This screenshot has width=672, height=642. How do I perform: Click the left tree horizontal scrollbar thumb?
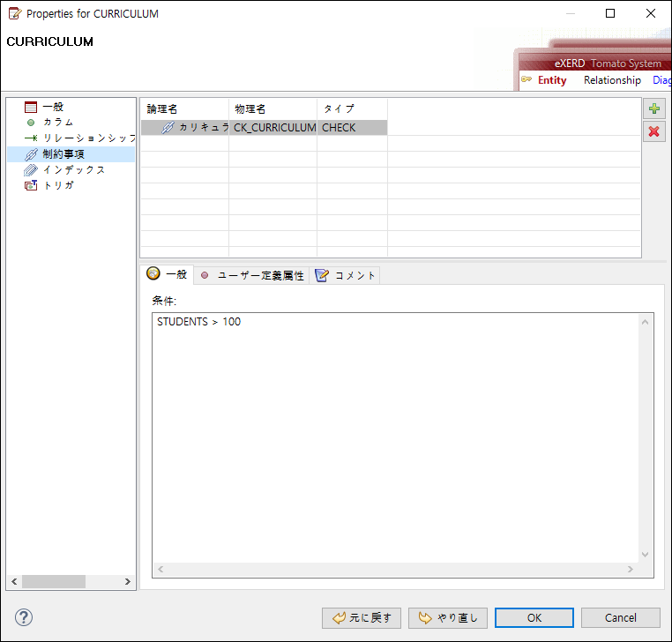coord(54,581)
